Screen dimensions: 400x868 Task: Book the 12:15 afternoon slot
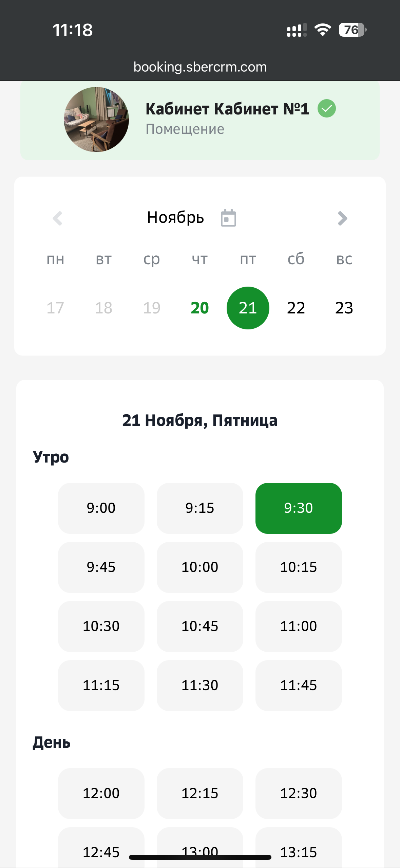tap(200, 793)
